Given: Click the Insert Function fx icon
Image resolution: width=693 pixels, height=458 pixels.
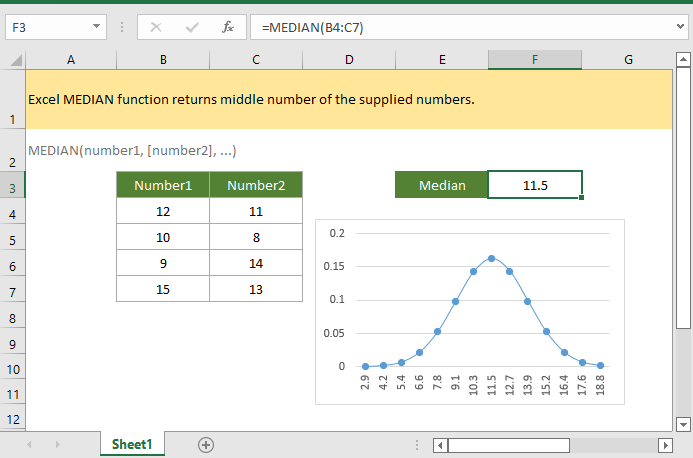Looking at the screenshot, I should coord(227,27).
